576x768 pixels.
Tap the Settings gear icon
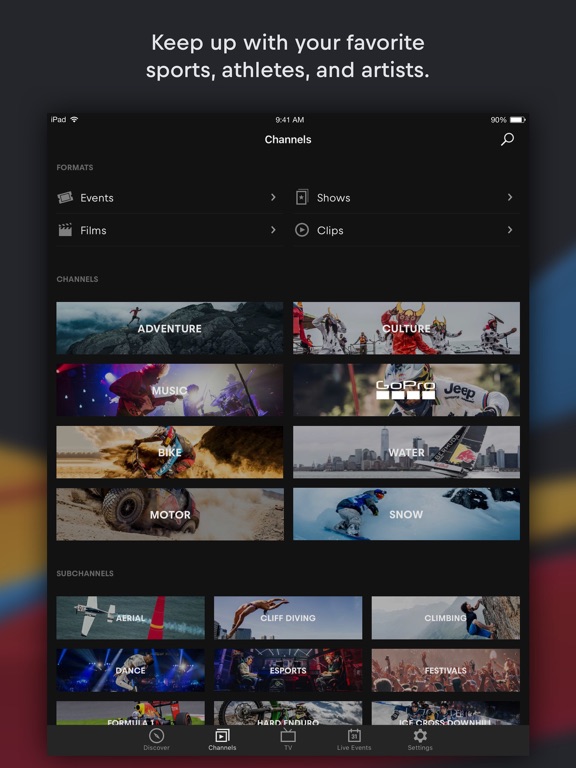tap(420, 735)
